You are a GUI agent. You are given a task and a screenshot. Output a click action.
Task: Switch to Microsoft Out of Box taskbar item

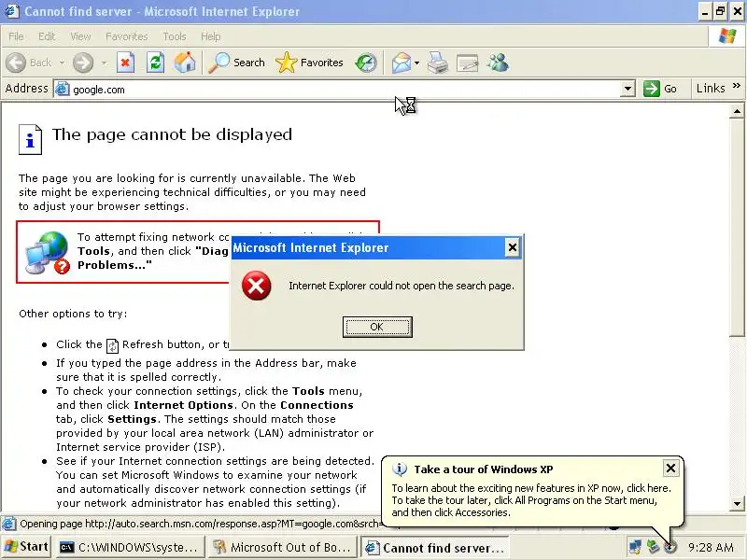click(283, 547)
